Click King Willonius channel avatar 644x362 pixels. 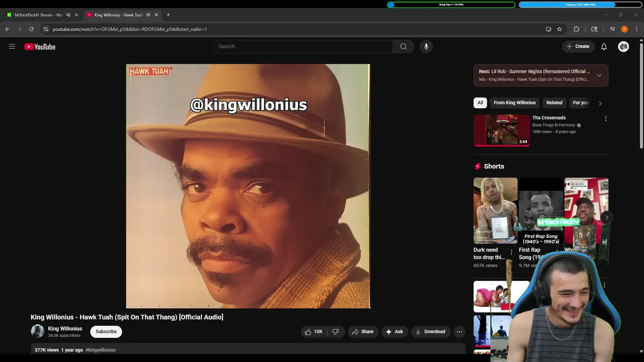tap(37, 331)
